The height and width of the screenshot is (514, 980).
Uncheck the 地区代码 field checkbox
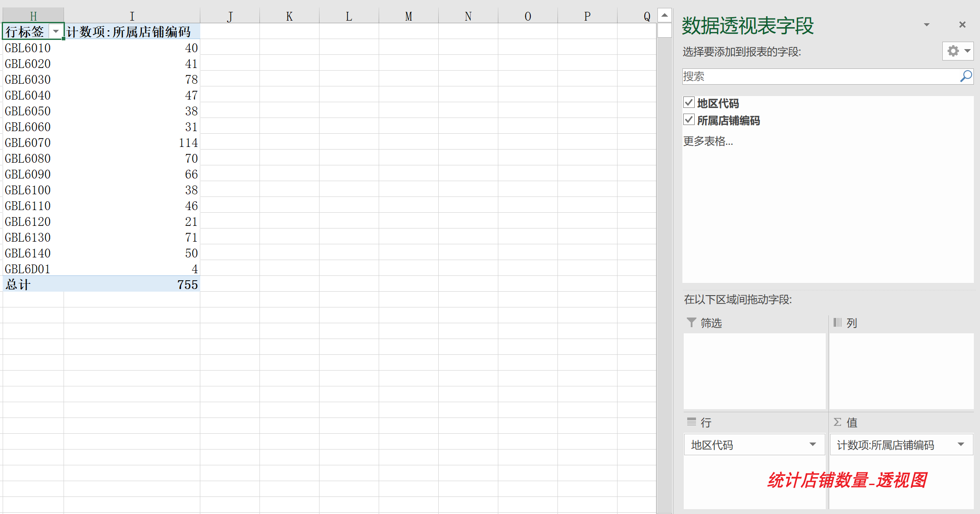pos(689,103)
